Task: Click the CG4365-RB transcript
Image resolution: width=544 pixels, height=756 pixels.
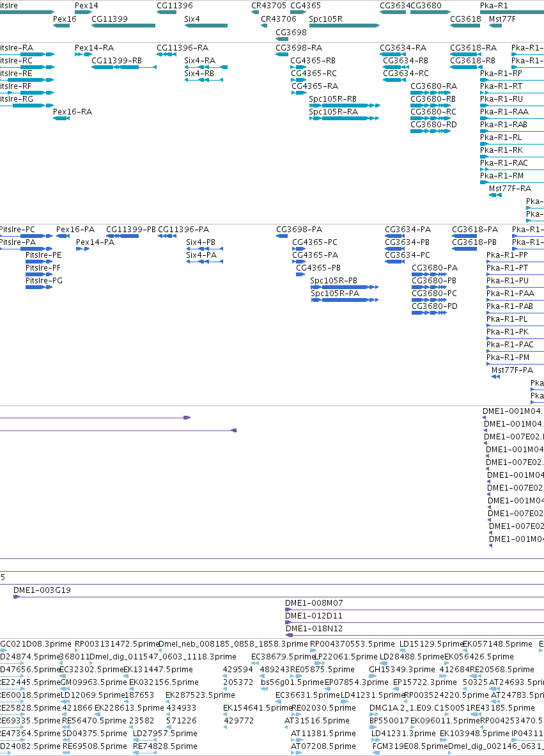Action: click(x=299, y=67)
